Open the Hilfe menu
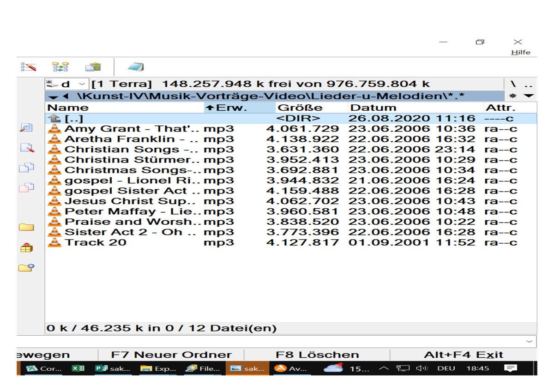Screen dimensions: 554x392 coord(521,52)
